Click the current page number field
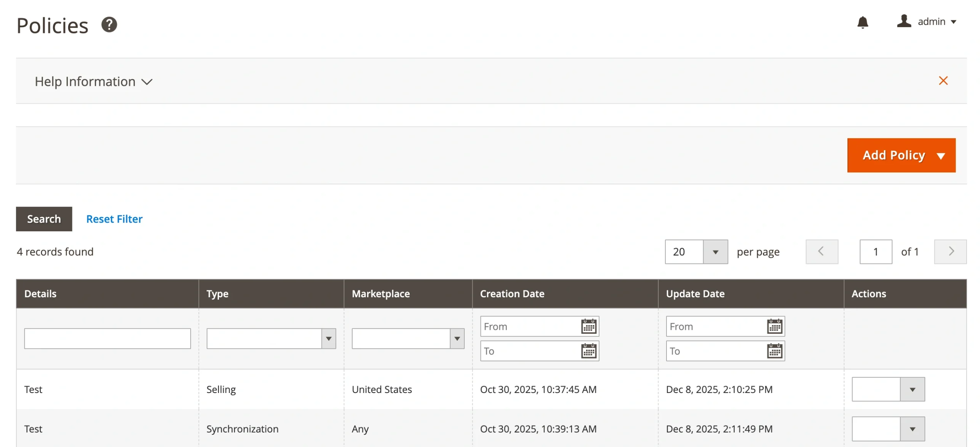 875,252
